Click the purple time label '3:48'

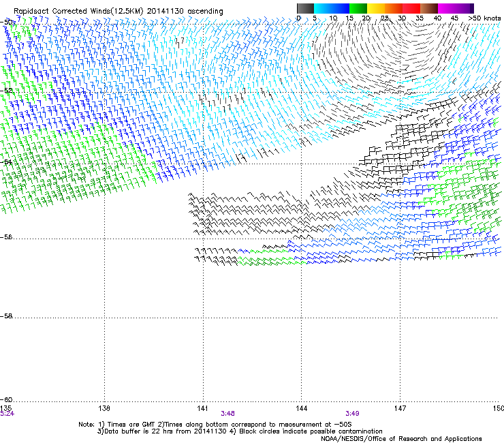[x=227, y=414]
